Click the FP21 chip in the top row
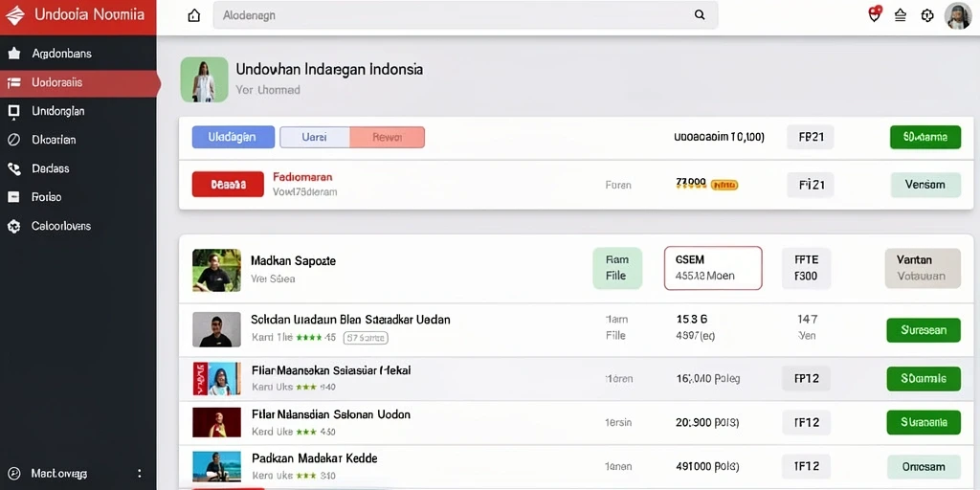 coord(810,137)
